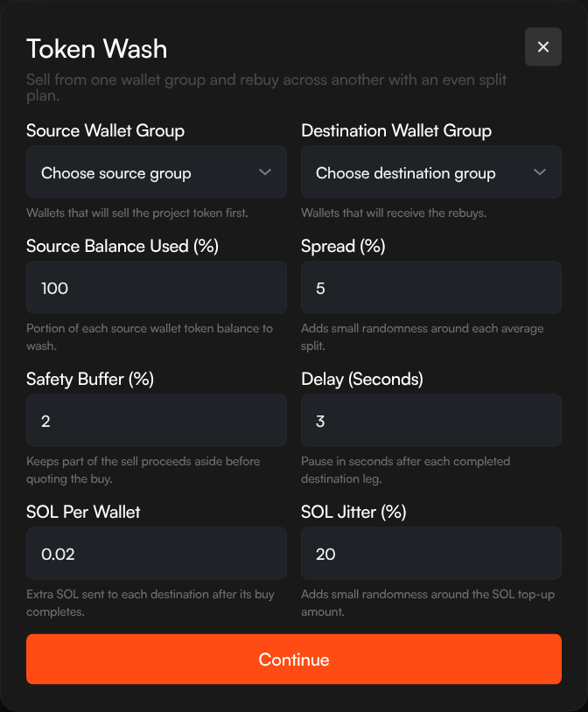Focus the SOL Per Wallet field showing 0.02
Screen dimensions: 588x712
coord(156,554)
